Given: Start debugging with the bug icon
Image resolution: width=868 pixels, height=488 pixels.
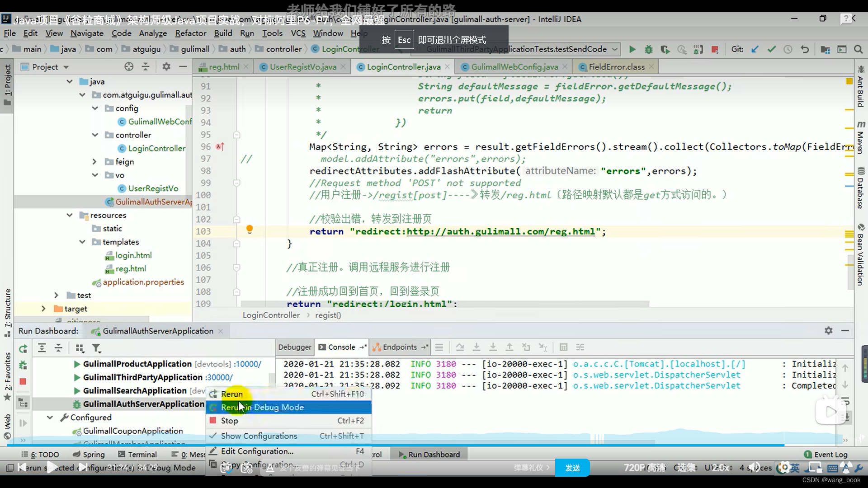Looking at the screenshot, I should pos(649,49).
